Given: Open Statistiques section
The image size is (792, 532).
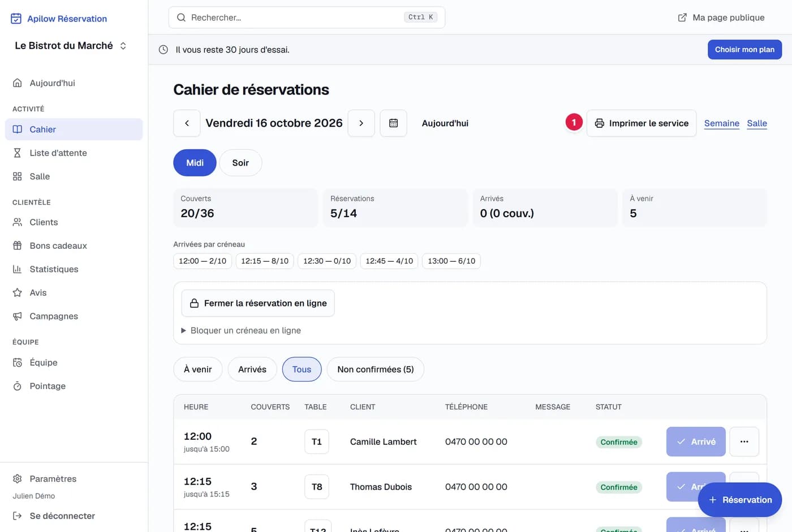Looking at the screenshot, I should pos(74,269).
